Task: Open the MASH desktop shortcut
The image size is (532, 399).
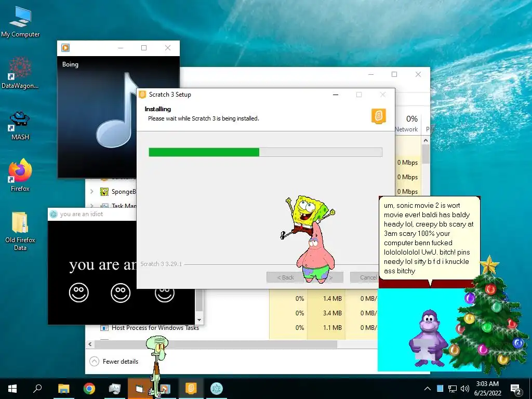Action: pyautogui.click(x=20, y=126)
